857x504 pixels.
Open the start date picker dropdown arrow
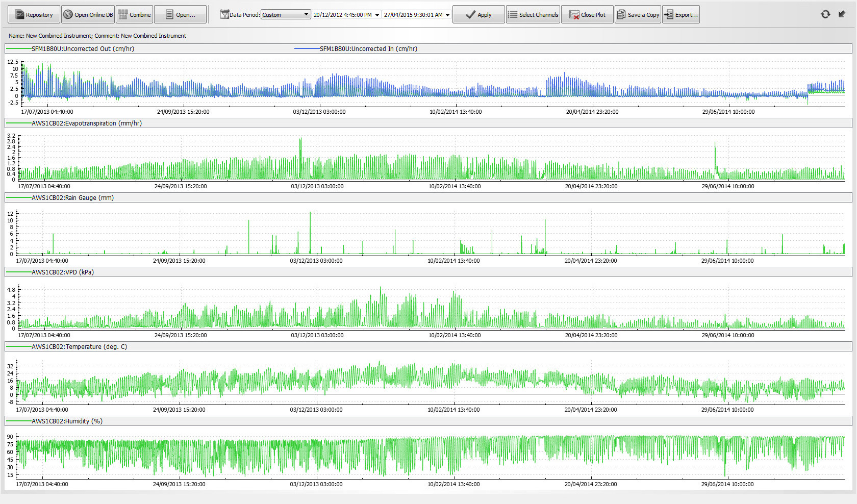(377, 15)
